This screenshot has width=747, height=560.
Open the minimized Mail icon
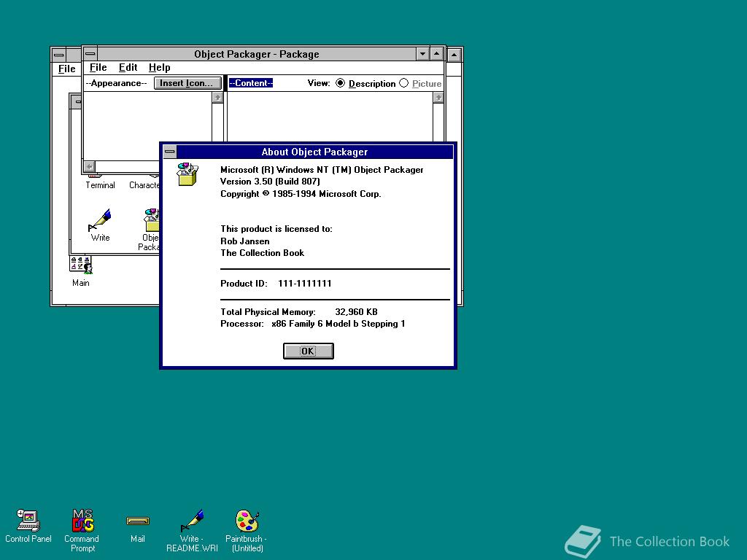[138, 521]
